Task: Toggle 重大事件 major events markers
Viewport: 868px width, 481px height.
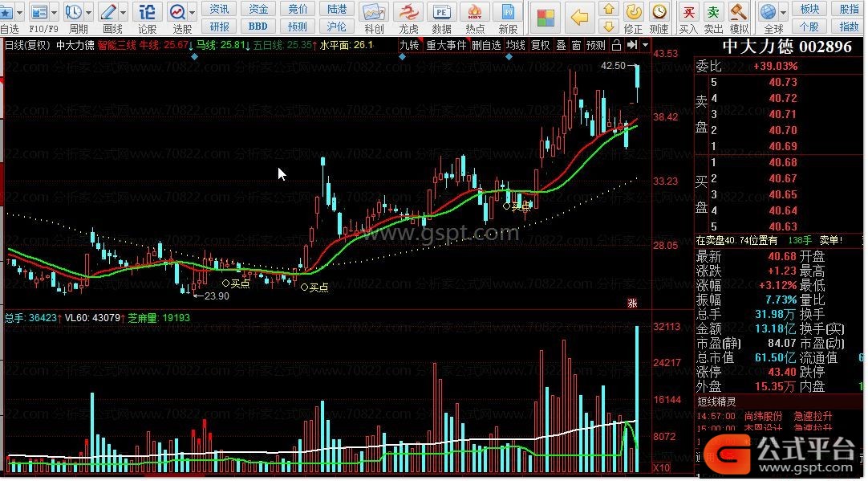Action: click(x=446, y=45)
